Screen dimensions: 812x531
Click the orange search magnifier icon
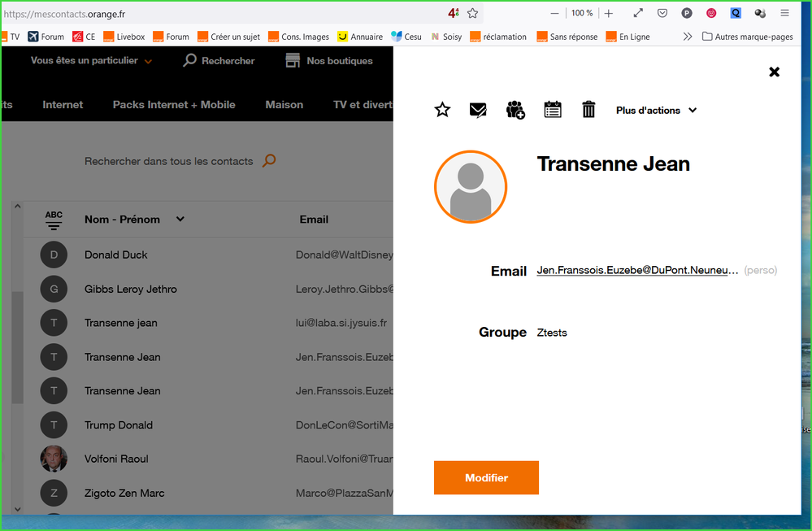coord(269,161)
